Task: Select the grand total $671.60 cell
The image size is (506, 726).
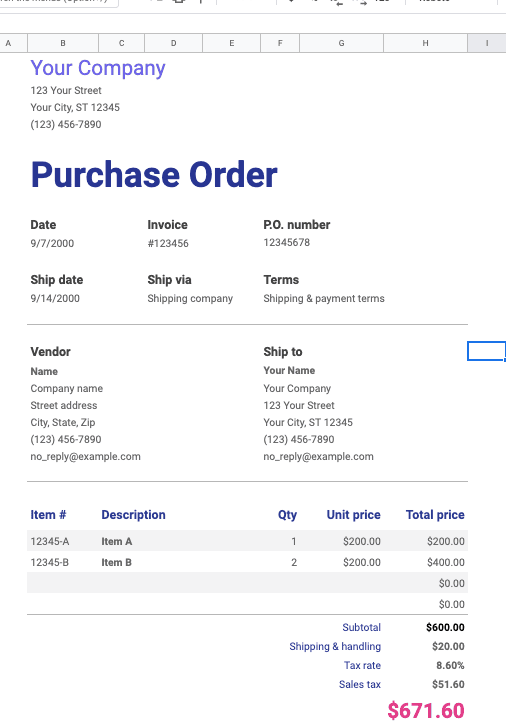Action: 426,711
